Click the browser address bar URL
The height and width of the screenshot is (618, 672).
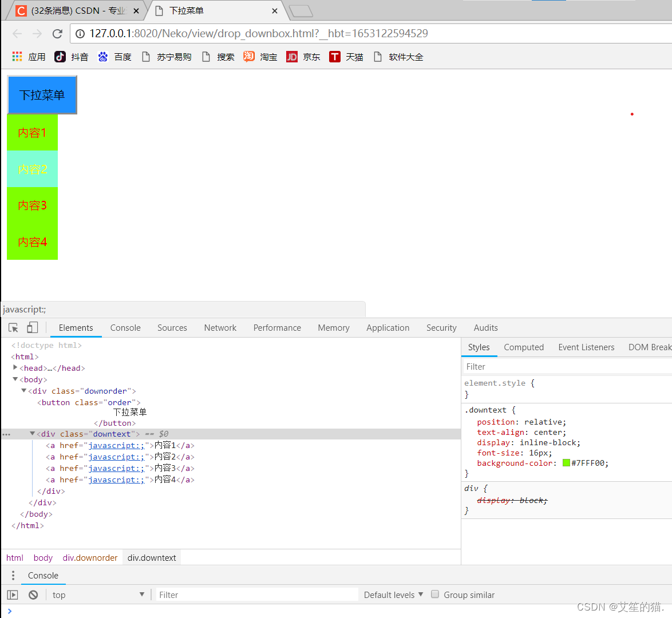point(258,33)
